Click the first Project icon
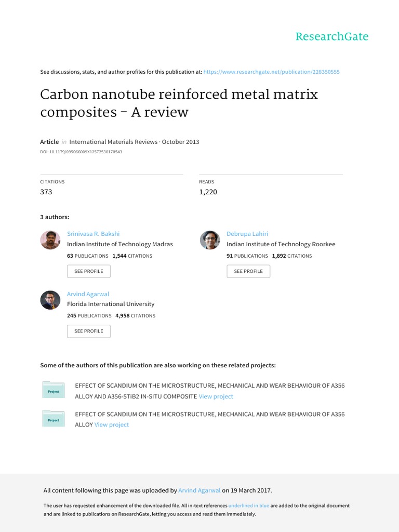This screenshot has height=532, width=399. click(54, 391)
